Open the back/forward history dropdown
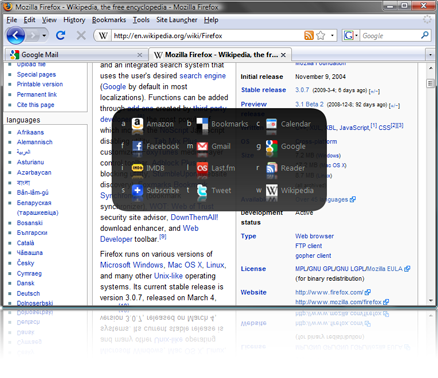Screen dimensions: 438x378 44,35
